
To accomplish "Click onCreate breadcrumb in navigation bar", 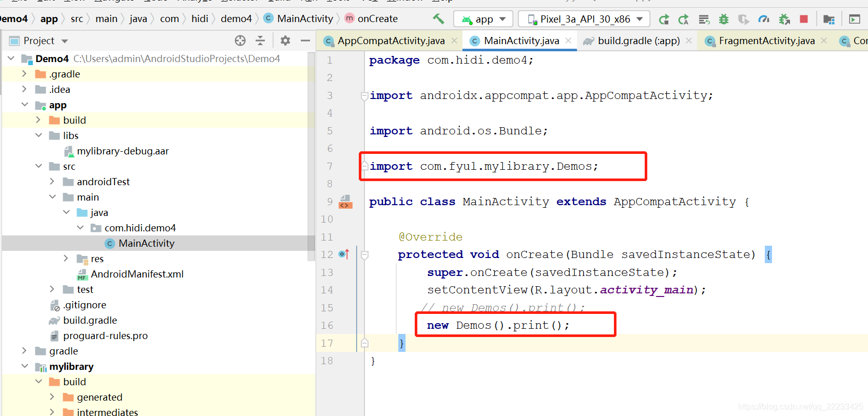I will (377, 19).
